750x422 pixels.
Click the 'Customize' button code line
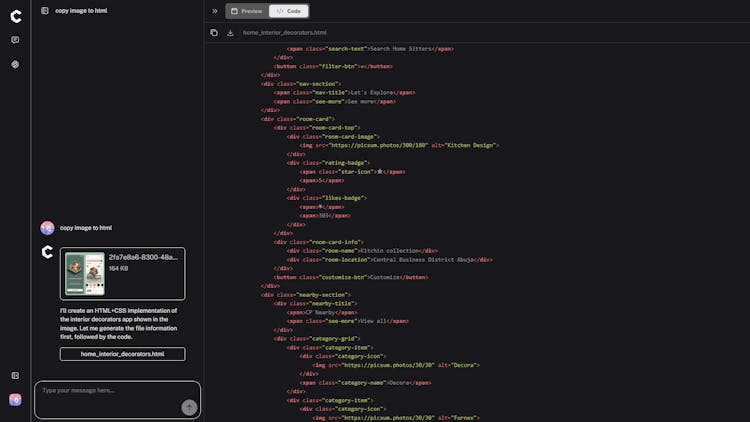pos(351,278)
